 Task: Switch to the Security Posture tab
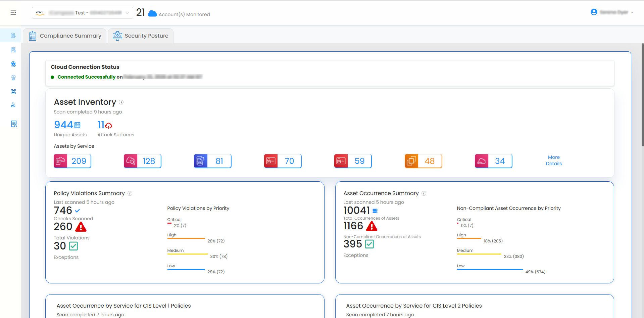pos(141,36)
